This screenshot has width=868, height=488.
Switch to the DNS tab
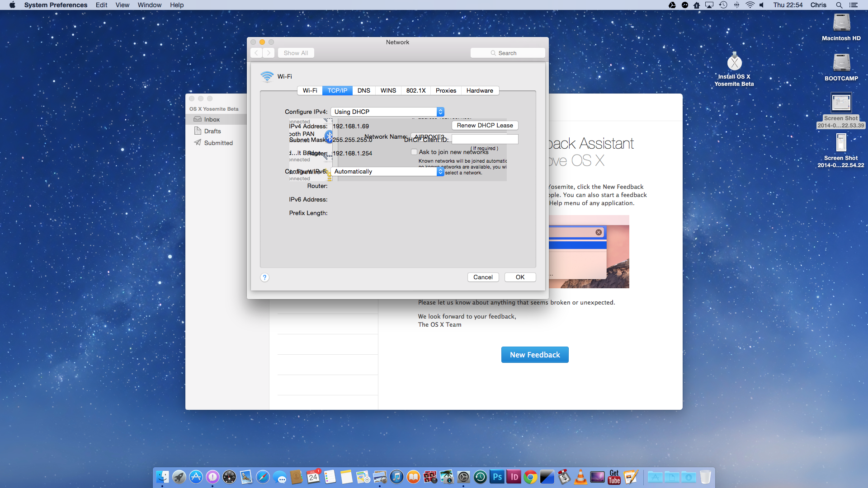tap(363, 90)
